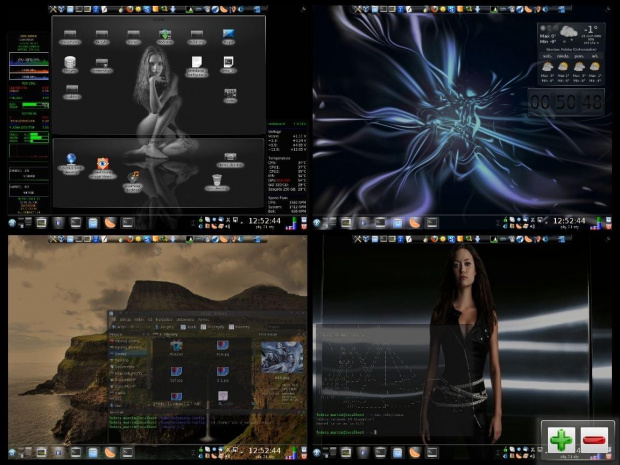620x465 pixels.
Task: Click blue download arrow in grayscale desktop's top bar
Action: click(x=173, y=9)
